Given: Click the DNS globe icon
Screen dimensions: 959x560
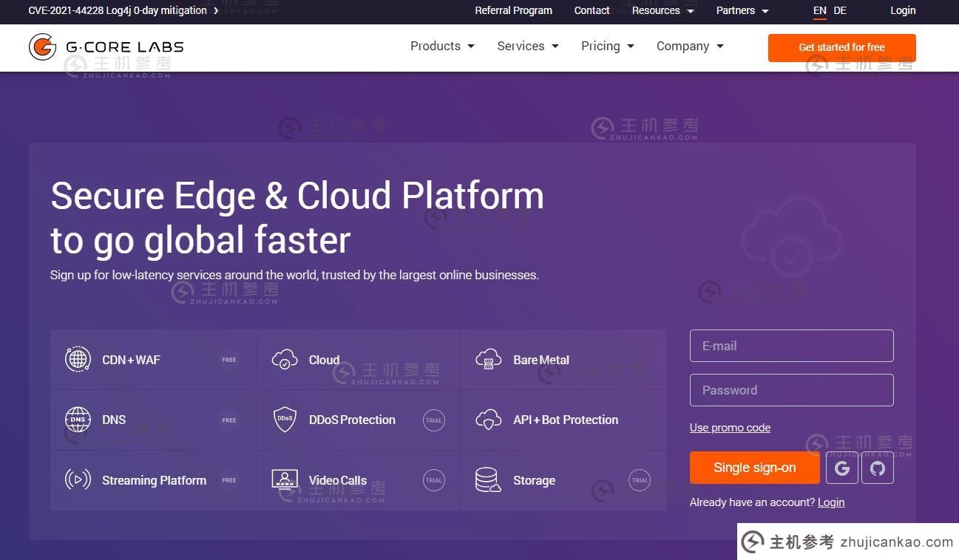Looking at the screenshot, I should [78, 420].
